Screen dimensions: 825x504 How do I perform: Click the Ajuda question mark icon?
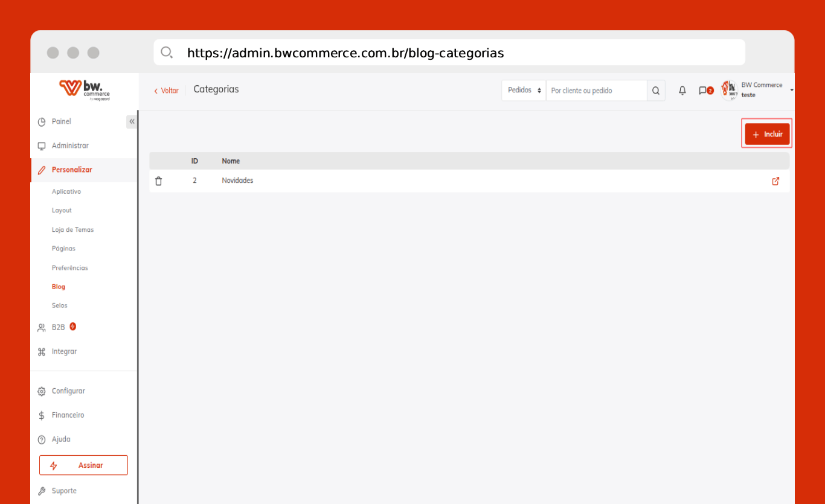(42, 440)
